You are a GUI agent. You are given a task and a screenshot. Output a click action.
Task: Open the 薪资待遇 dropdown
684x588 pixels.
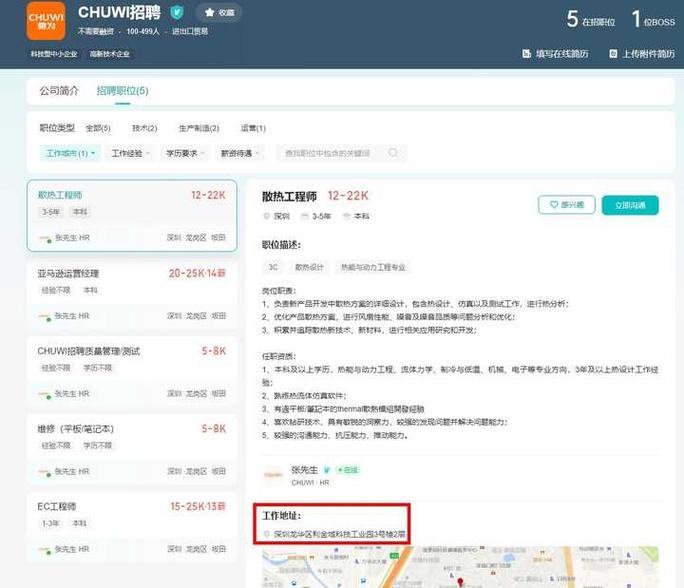point(239,153)
